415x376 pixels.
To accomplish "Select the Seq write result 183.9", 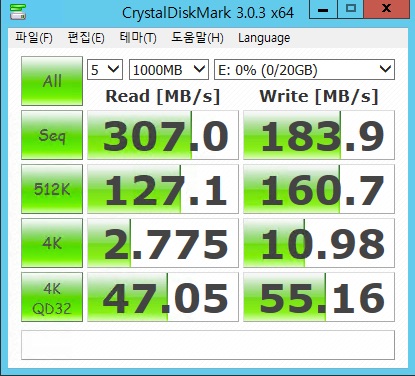I will click(319, 135).
